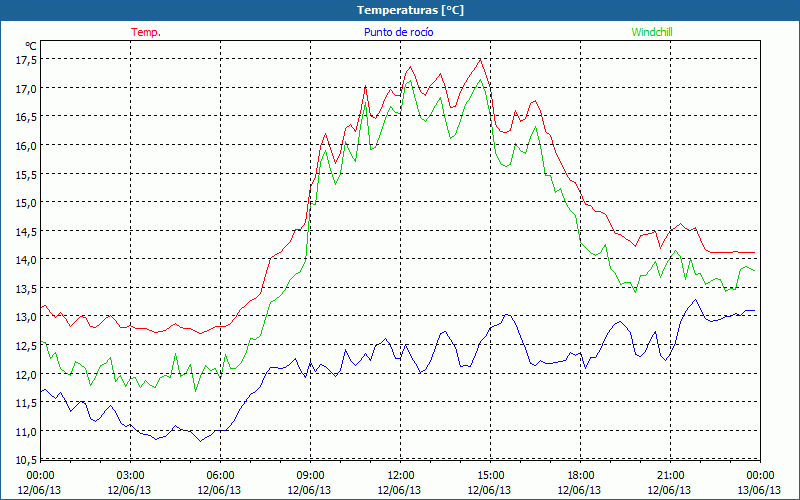Click the 06:00 time axis label

click(220, 476)
